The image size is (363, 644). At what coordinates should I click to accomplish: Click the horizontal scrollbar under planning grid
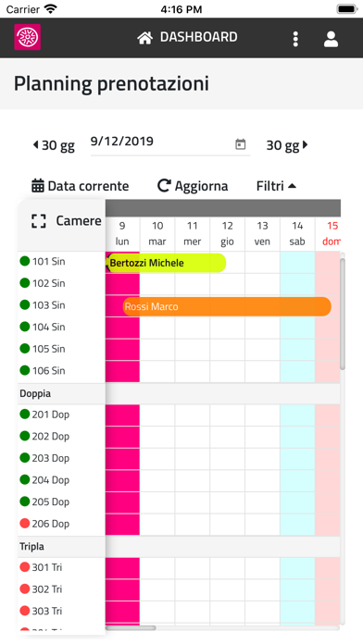(x=131, y=627)
